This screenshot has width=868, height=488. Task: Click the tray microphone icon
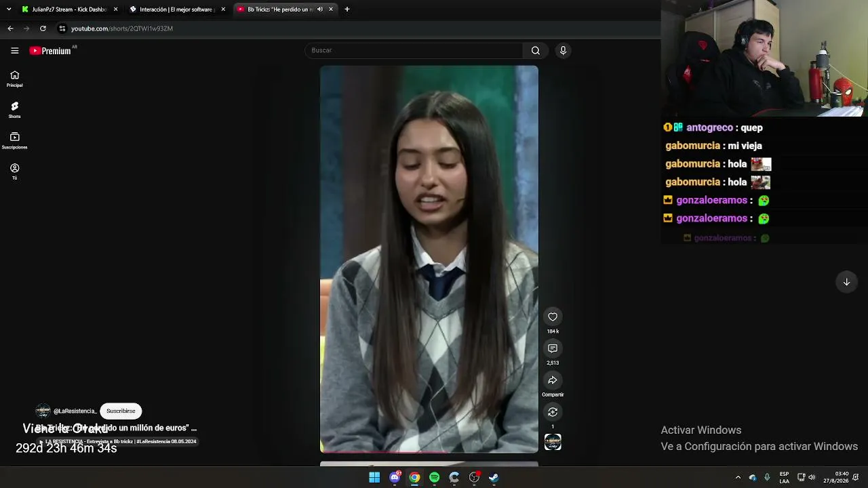(767, 477)
